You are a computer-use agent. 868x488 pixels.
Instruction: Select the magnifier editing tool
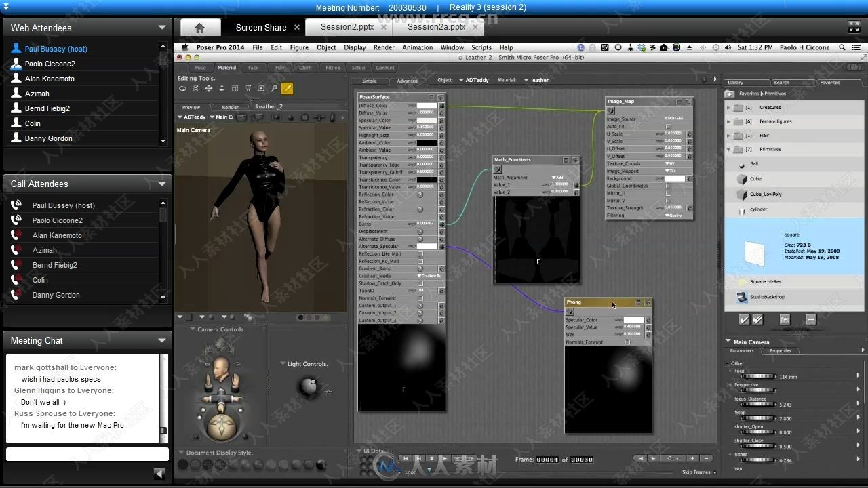pos(274,88)
